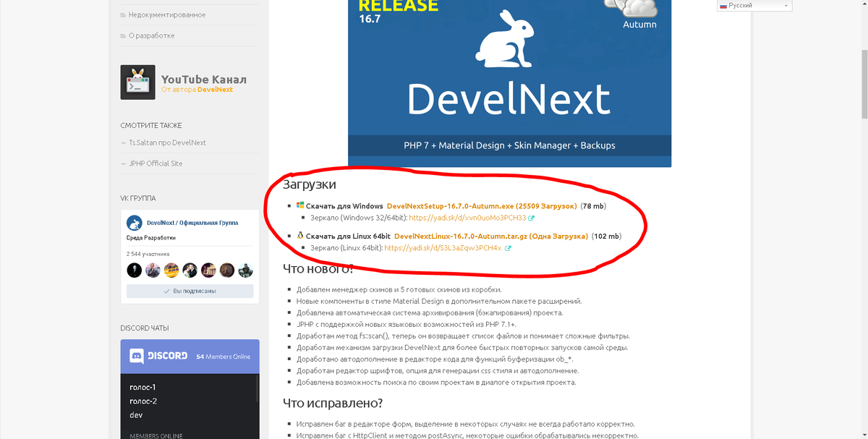Screen dimensions: 868x439
Task: Open the Русский language dropdown
Action: 754,5
